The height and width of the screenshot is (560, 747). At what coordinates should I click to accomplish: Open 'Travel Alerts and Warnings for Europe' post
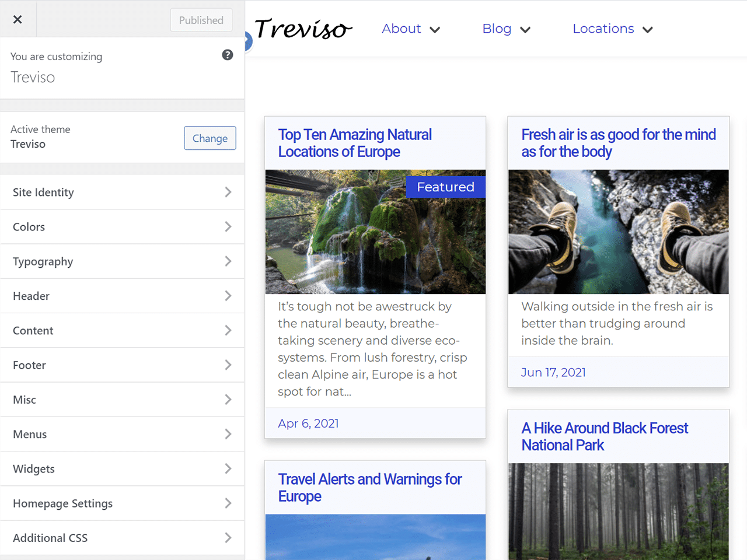[370, 488]
